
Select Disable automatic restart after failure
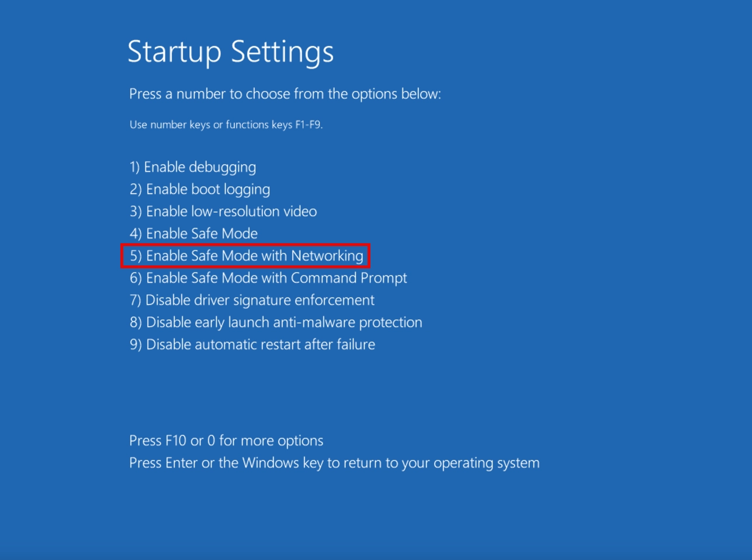(252, 344)
